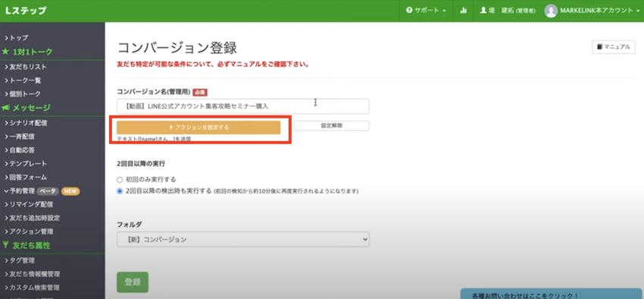Viewport: 644px width, 299px height.
Task: Expand the サポート dropdown menu
Action: click(426, 11)
